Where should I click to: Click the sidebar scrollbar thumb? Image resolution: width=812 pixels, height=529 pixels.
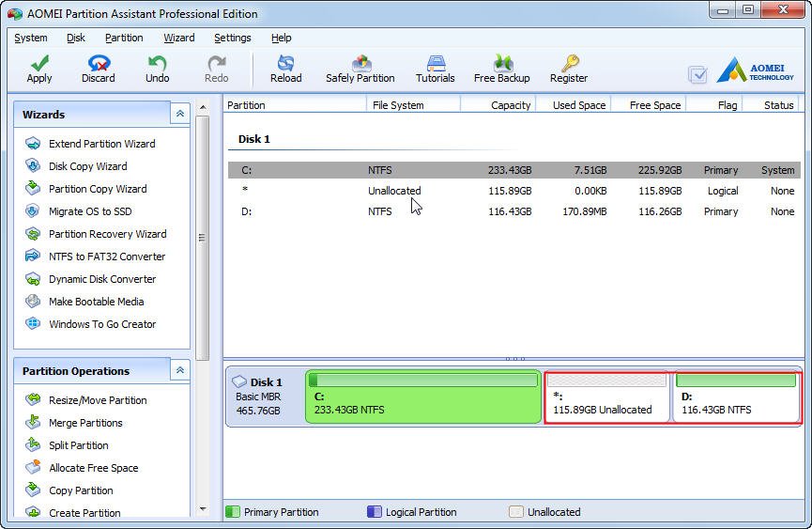203,238
